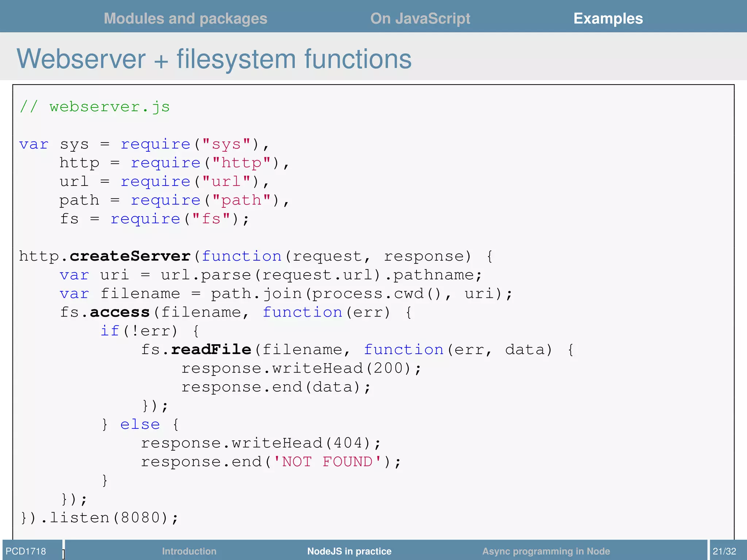The width and height of the screenshot is (747, 560).
Task: Click the // webserver.js comment line
Action: click(x=94, y=107)
